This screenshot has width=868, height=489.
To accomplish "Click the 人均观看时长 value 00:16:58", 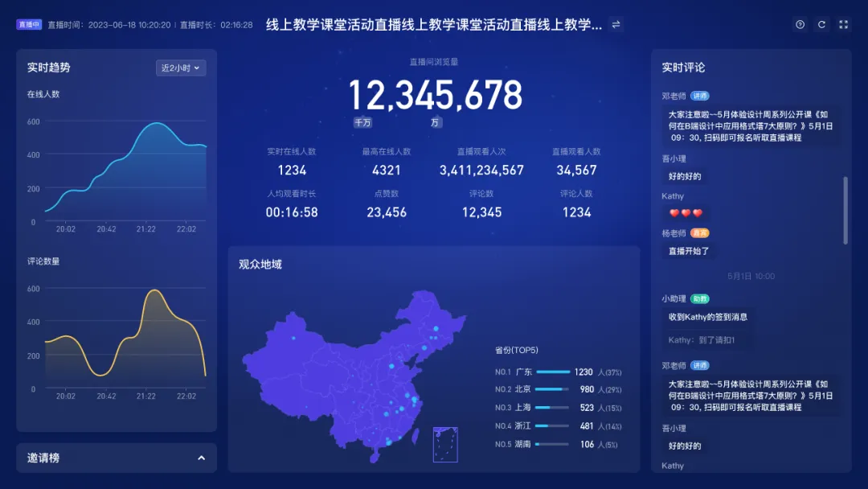I will click(292, 212).
